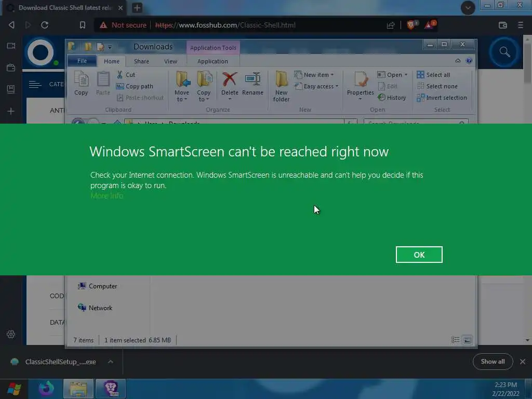Open ClassicShellSetup download options chevron
The width and height of the screenshot is (532, 399).
(x=111, y=362)
